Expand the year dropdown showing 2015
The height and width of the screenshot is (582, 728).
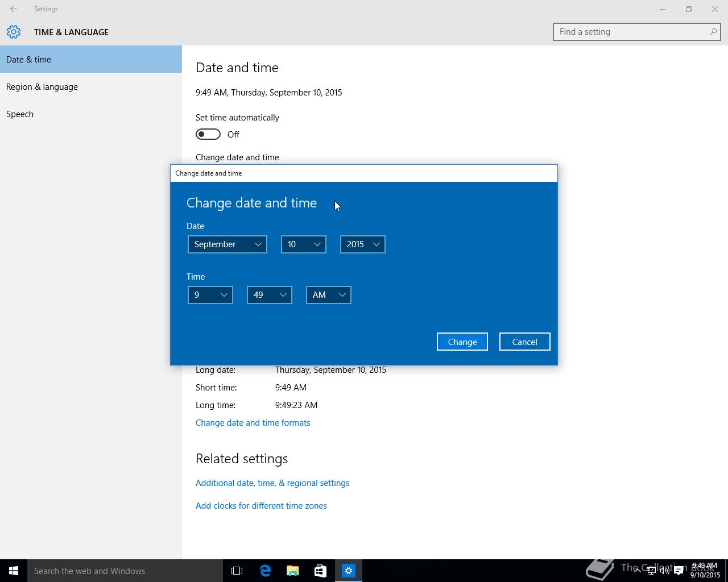click(x=362, y=244)
